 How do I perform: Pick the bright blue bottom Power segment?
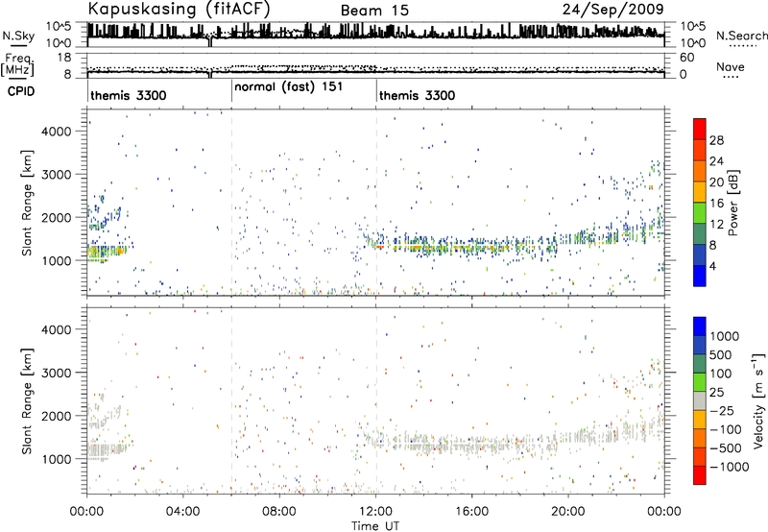coord(700,276)
